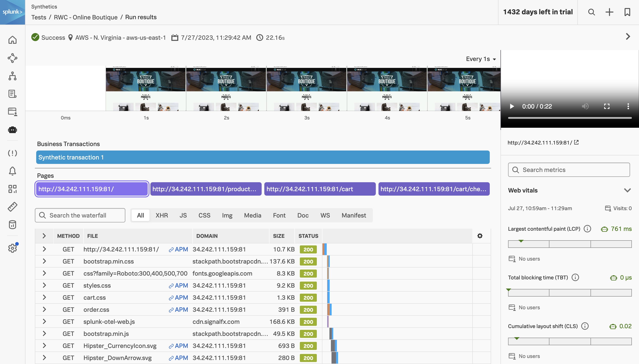The height and width of the screenshot is (364, 639).
Task: Click the LCP info icon
Action: point(587,229)
